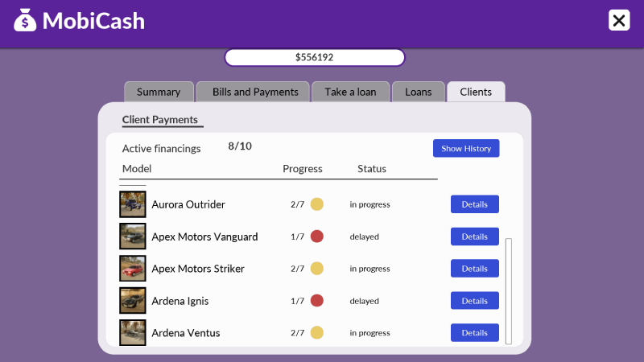Image resolution: width=644 pixels, height=362 pixels.
Task: Click the red status dot for Apex Motors Vanguard
Action: point(317,237)
